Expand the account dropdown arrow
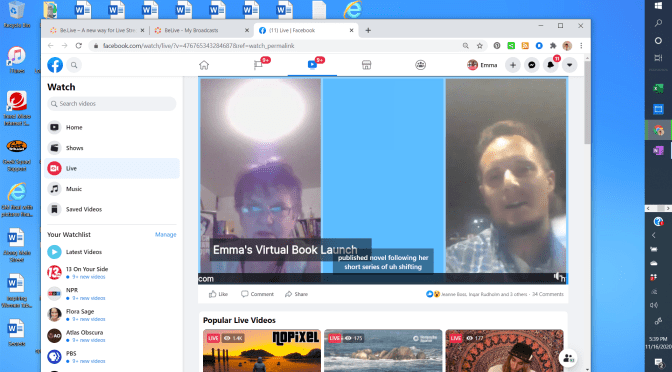Screen dimensions: 672x372 (x=570, y=65)
